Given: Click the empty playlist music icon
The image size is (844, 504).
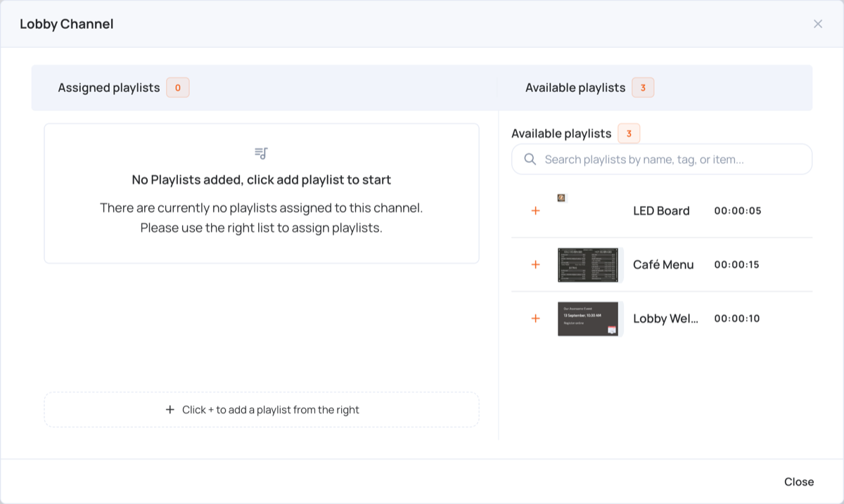Looking at the screenshot, I should coord(262,153).
